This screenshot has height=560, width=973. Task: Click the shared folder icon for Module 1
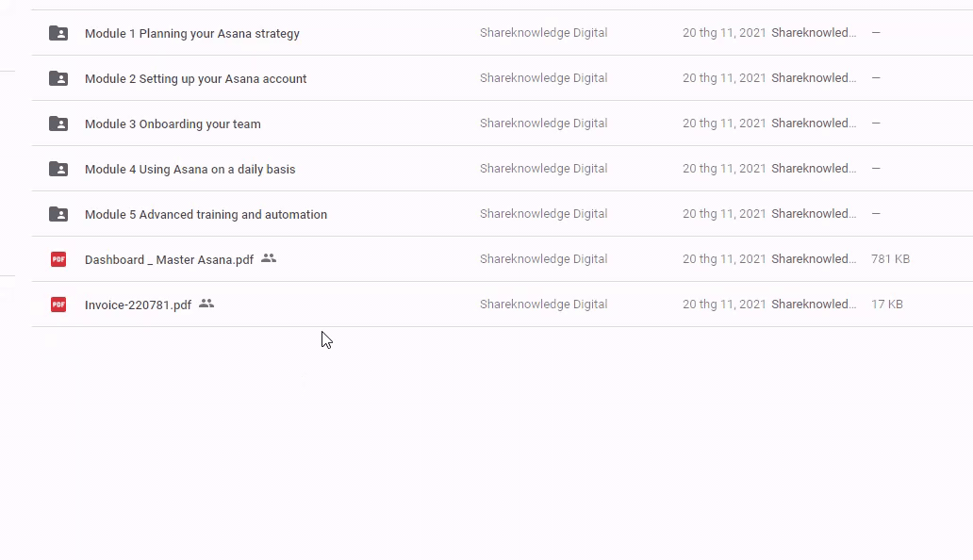point(58,33)
